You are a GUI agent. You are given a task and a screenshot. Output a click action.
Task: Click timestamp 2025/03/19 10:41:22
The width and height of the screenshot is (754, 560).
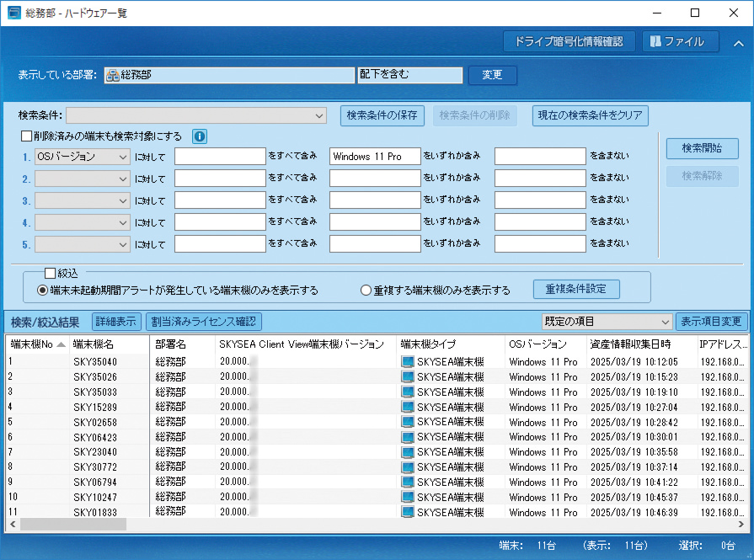tap(634, 483)
